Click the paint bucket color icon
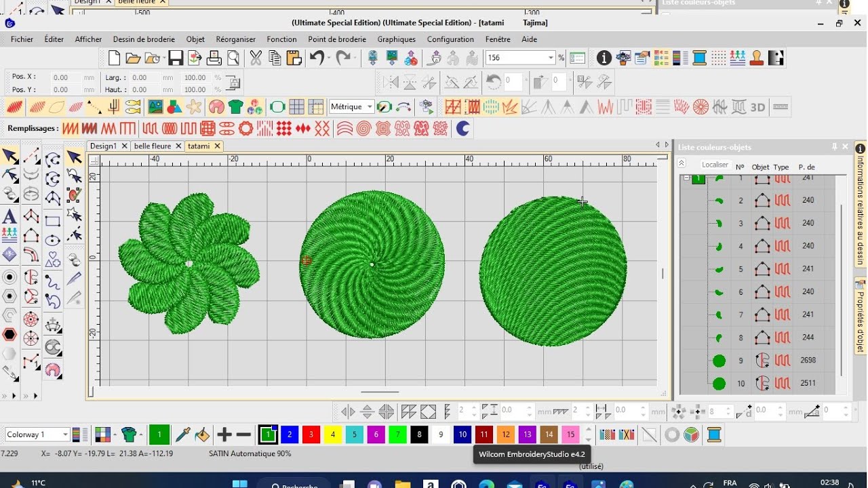Screen dimensions: 868x488 pos(201,434)
